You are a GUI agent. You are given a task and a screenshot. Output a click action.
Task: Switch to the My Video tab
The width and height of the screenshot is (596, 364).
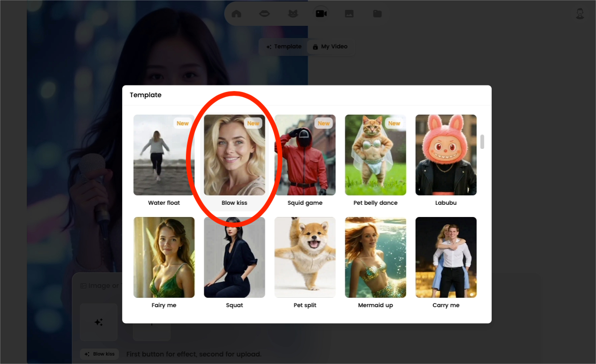330,46
